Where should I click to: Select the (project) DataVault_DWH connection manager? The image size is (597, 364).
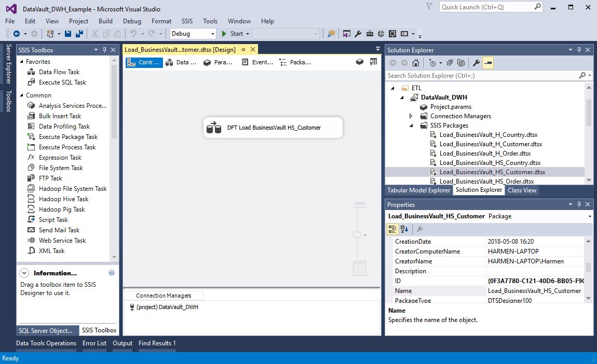pyautogui.click(x=164, y=307)
